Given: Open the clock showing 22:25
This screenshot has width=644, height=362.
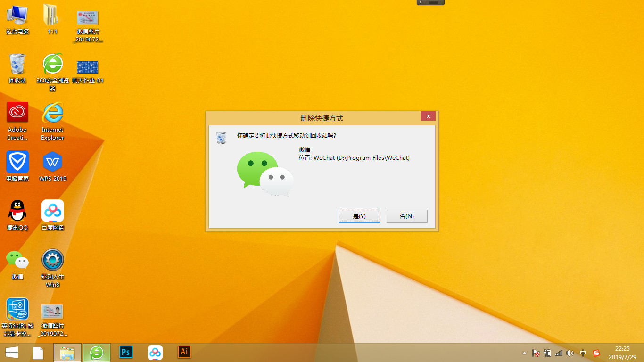Looking at the screenshot, I should pos(622,353).
